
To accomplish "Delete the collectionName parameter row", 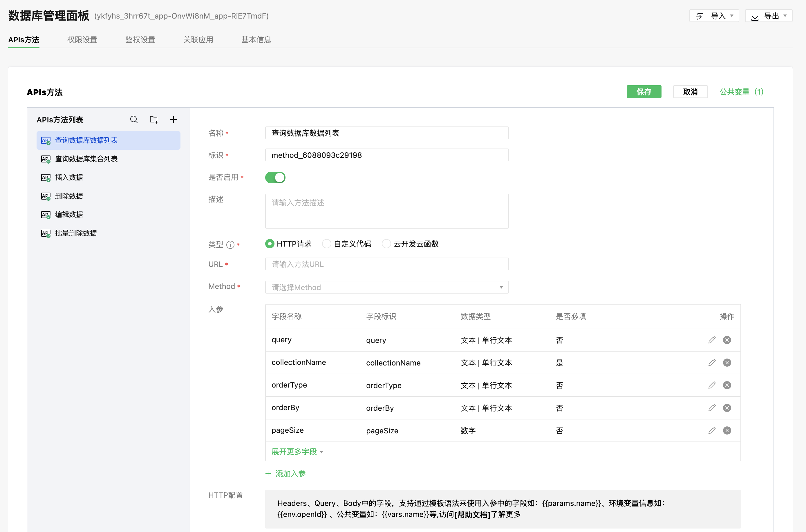I will click(x=727, y=363).
